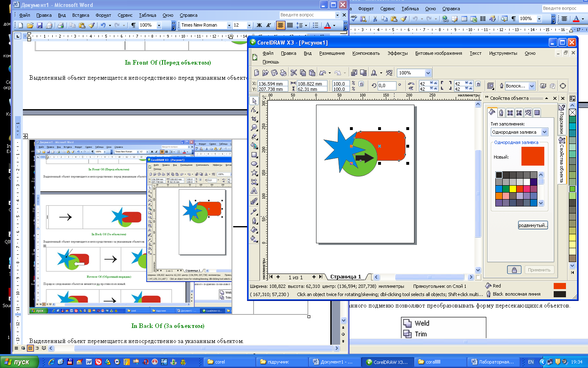Switch to Лабораторная taskbar button
This screenshot has height=368, width=588.
[494, 362]
